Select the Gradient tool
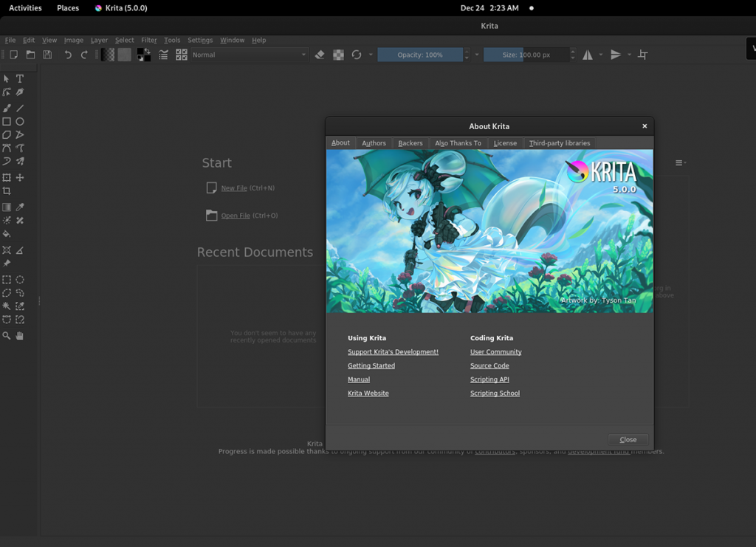756x547 pixels. (x=7, y=207)
